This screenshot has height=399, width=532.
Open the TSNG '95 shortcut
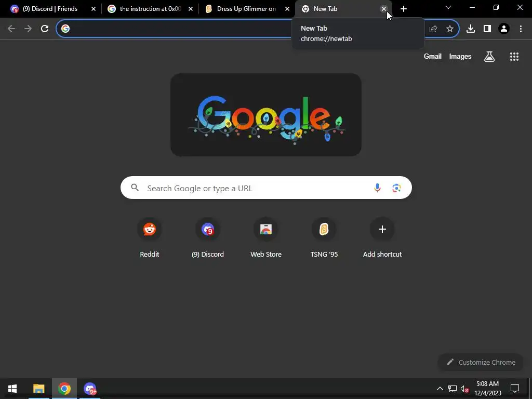pyautogui.click(x=324, y=238)
